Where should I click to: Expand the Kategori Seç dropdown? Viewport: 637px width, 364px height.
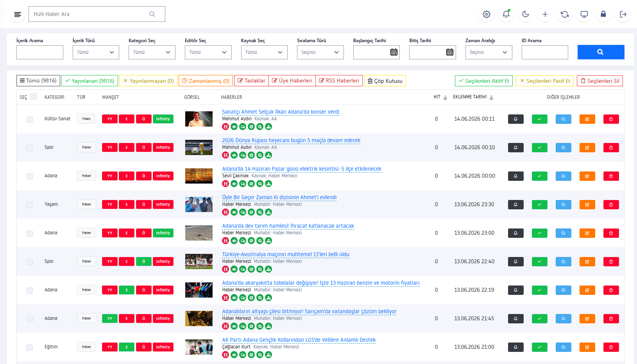(x=152, y=52)
